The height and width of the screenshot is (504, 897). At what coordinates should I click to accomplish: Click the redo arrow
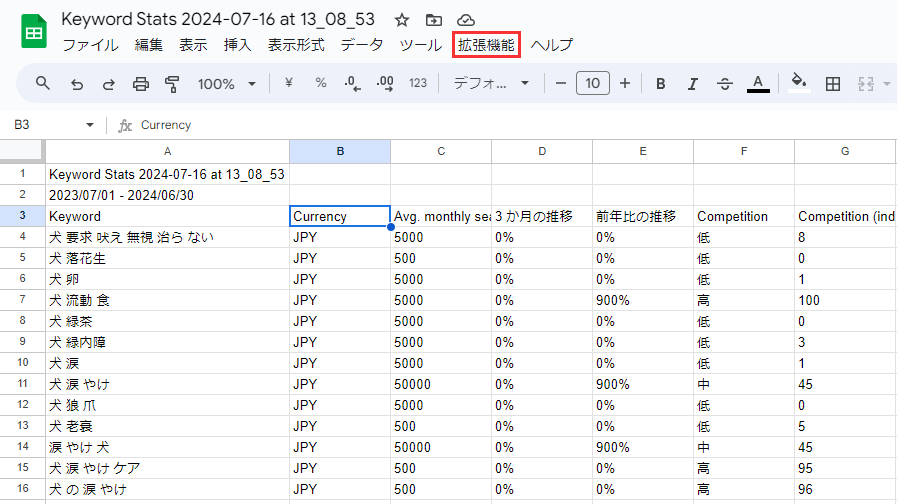[x=109, y=84]
